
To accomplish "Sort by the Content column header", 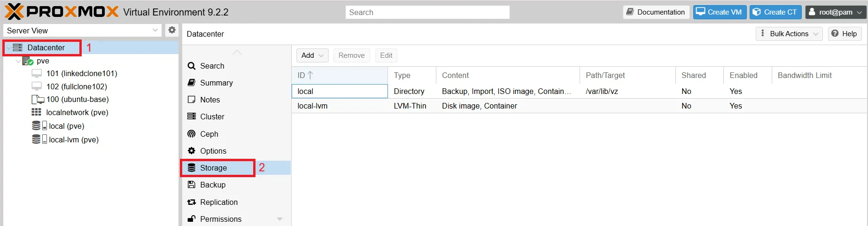I will (x=508, y=75).
